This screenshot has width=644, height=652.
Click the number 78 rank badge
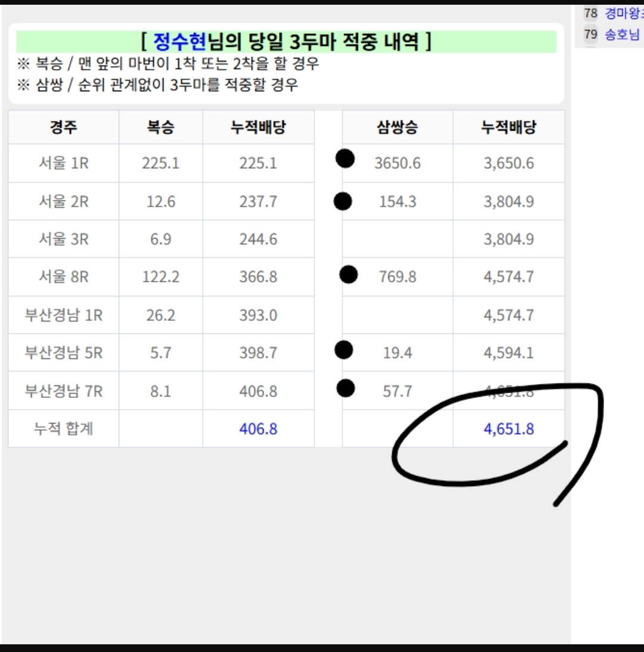pyautogui.click(x=590, y=13)
